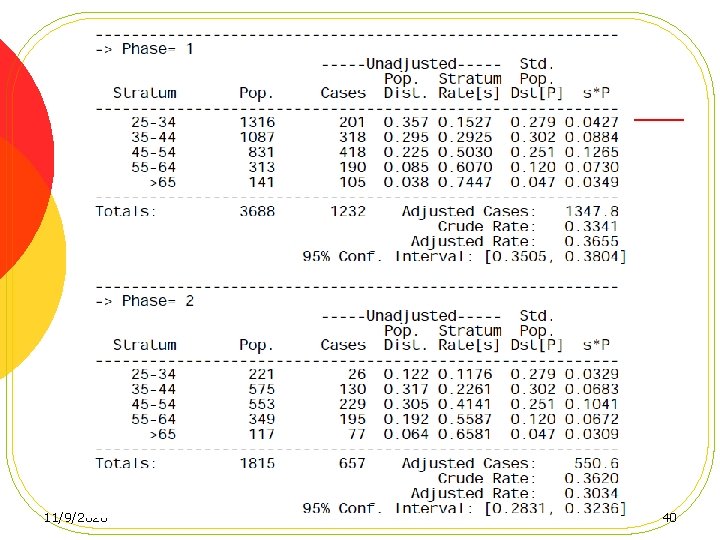Select crude rate value 0.3341

(591, 226)
